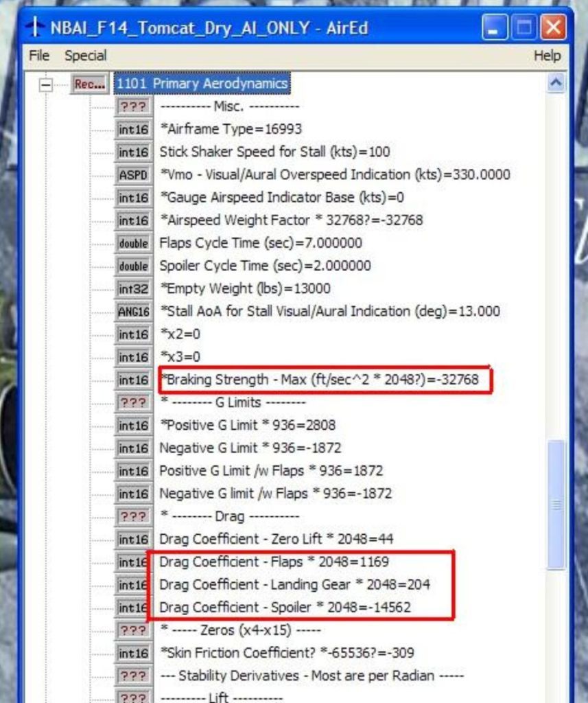Click the scrollbar up arrow
588x703 pixels.
556,84
